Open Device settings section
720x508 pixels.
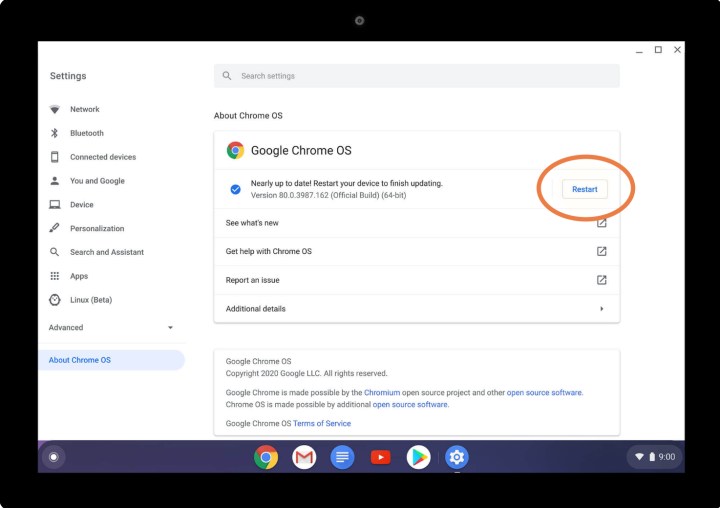pyautogui.click(x=82, y=205)
